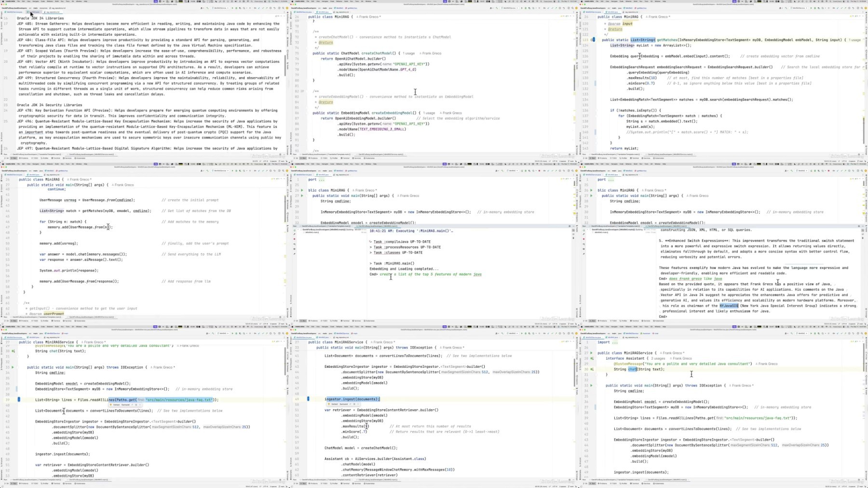Image resolution: width=868 pixels, height=488 pixels.
Task: Click 'Task :compileJava UP-TO-DATE' console line
Action: pos(402,242)
